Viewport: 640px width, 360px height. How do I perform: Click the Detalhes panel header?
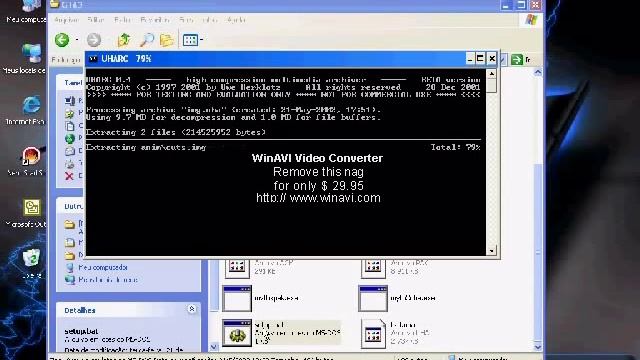coord(128,310)
